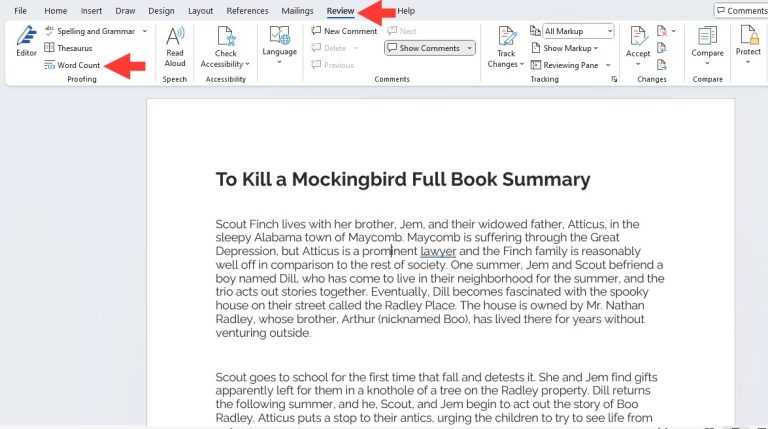This screenshot has height=429, width=768.
Task: Expand Delete comment dropdown arrow
Action: point(356,48)
